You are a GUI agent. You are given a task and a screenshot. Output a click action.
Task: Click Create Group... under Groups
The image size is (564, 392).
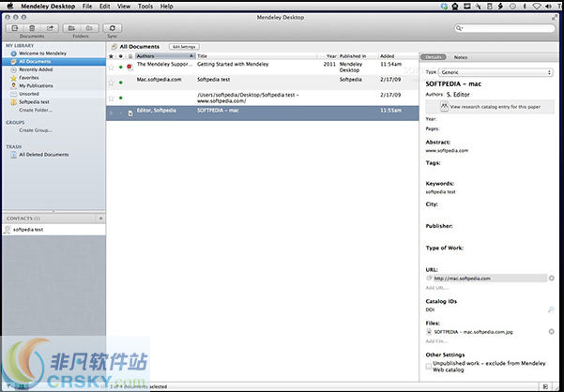point(36,130)
